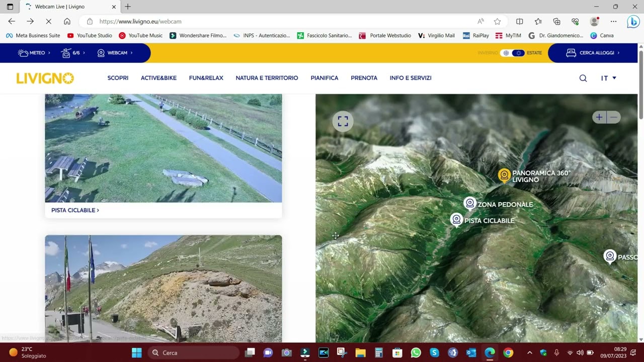Open the PIANIFICA menu
The image size is (644, 362).
(x=325, y=78)
